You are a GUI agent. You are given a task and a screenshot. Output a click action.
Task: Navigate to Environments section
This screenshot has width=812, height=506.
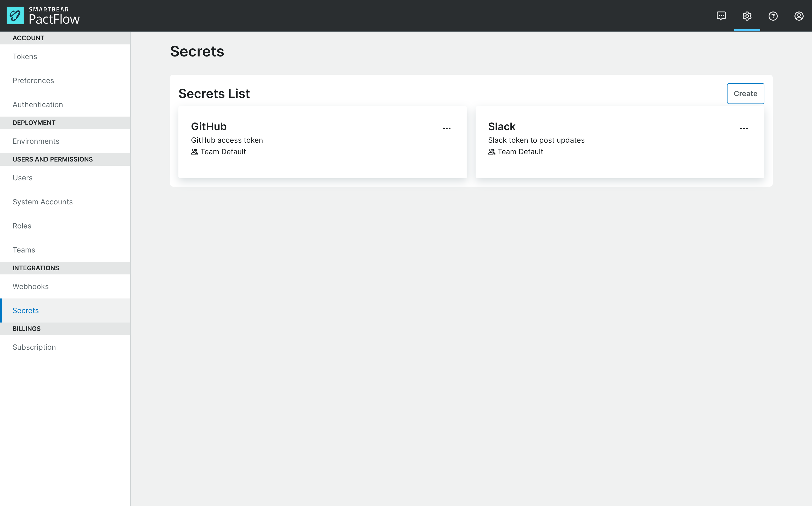point(36,141)
